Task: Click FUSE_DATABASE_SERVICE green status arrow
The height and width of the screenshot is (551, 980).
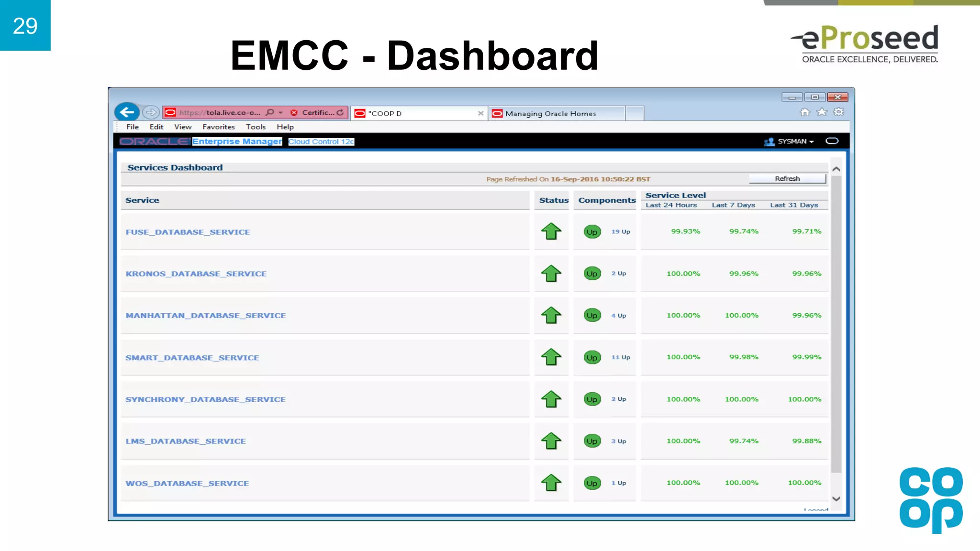Action: [x=551, y=231]
